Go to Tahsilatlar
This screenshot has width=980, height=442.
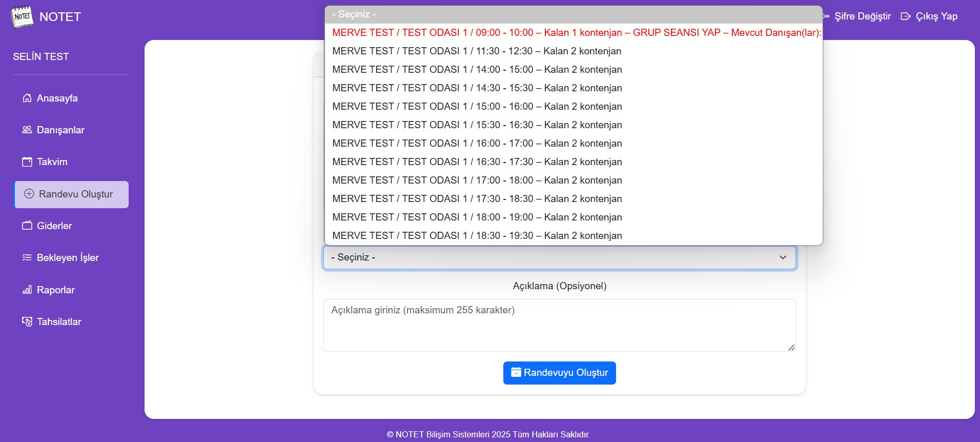pyautogui.click(x=71, y=322)
